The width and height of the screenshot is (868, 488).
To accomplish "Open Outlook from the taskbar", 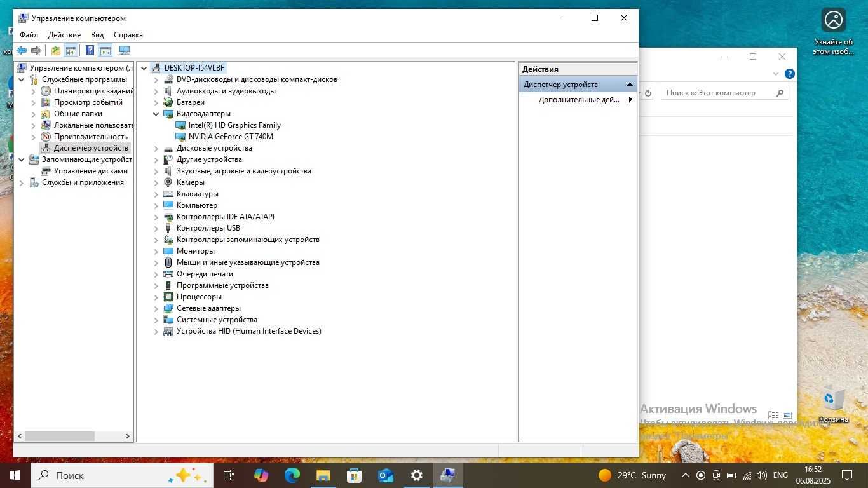I will point(385,475).
